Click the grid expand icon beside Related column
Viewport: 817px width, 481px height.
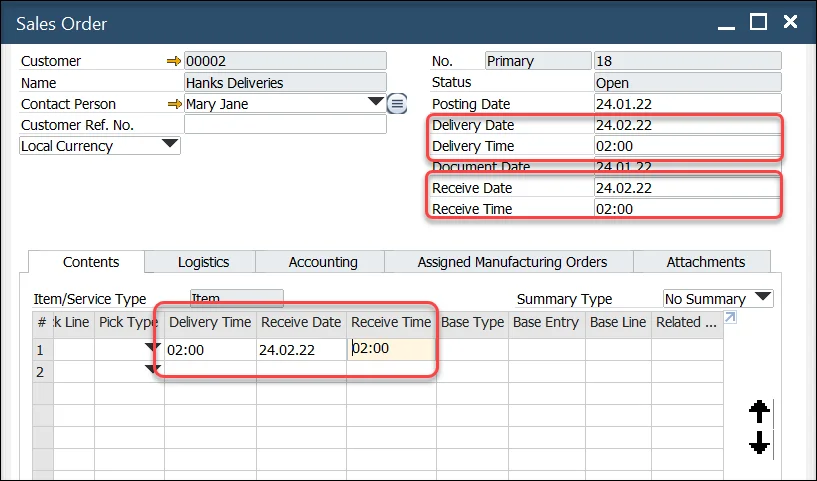click(x=730, y=319)
